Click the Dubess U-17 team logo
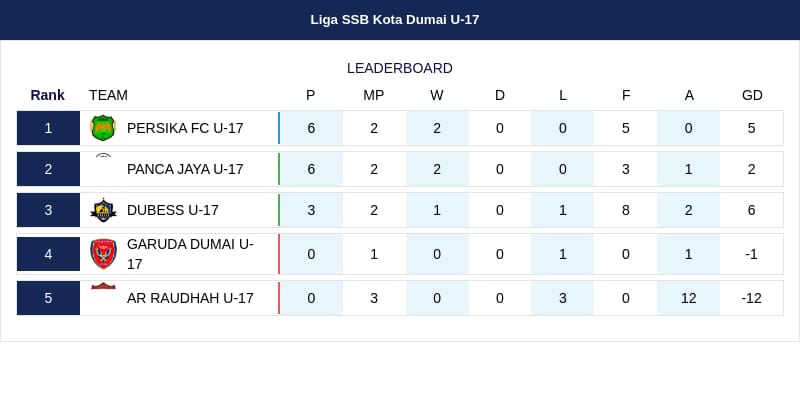Screen dimensions: 800x400 103,210
